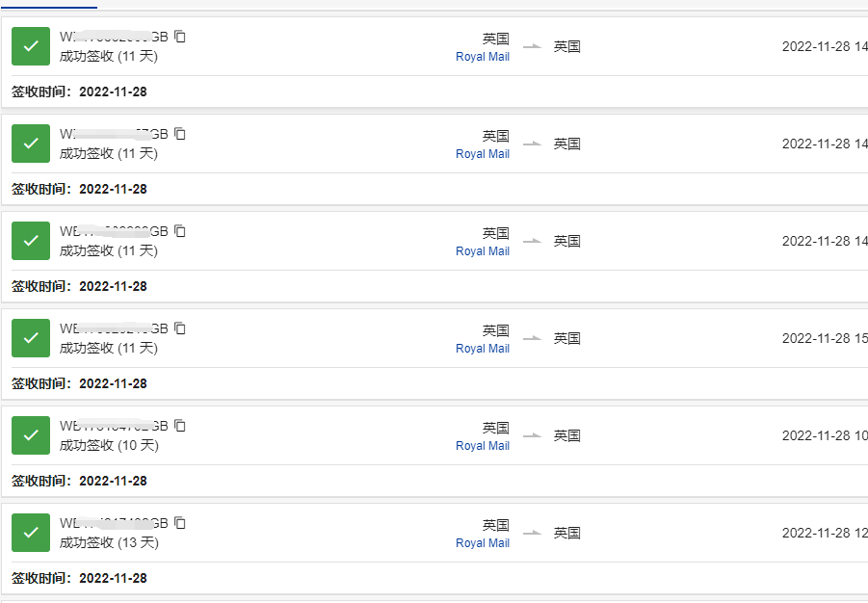The width and height of the screenshot is (868, 603).
Task: Copy tracking number of 13 天 shipment
Action: pyautogui.click(x=180, y=523)
